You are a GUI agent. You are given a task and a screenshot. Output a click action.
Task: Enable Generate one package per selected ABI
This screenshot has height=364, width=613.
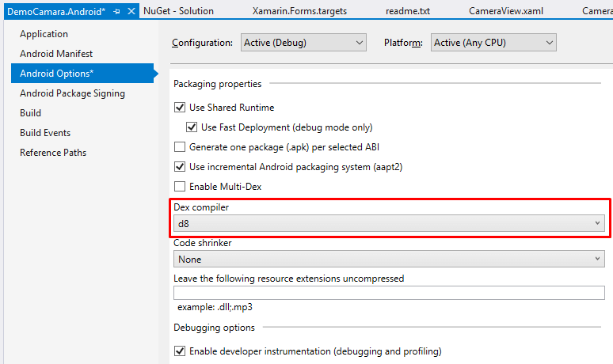(x=180, y=147)
